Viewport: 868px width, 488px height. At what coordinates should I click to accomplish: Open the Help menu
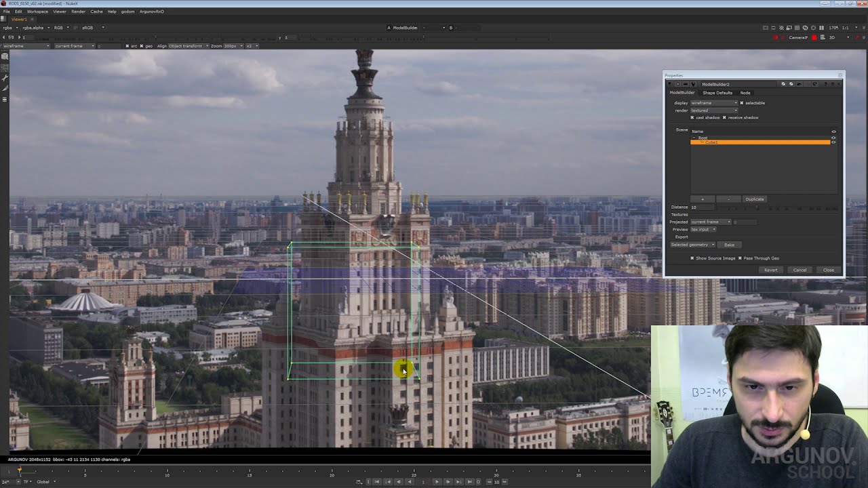click(x=112, y=12)
